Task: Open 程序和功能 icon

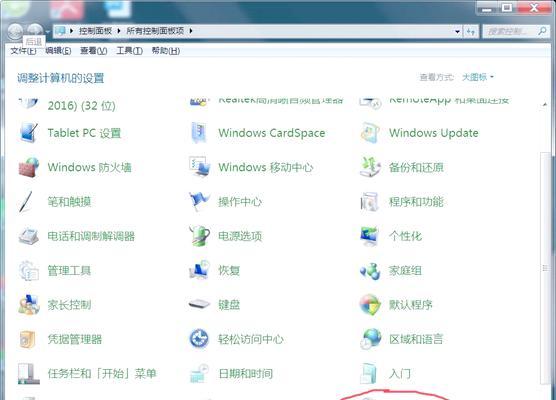Action: point(370,201)
